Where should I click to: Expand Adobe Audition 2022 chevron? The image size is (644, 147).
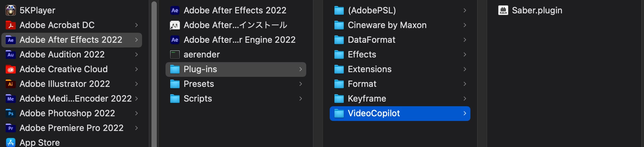[x=136, y=54]
